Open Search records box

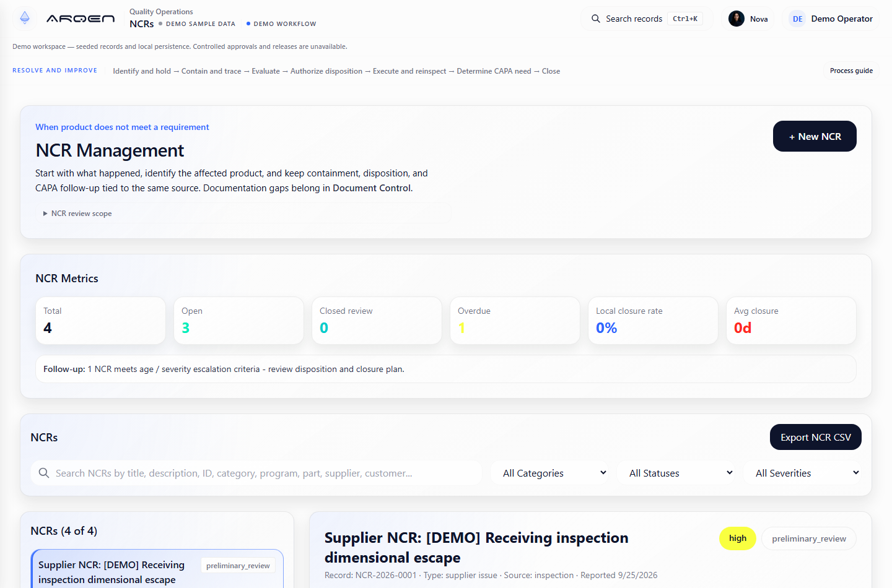click(647, 19)
